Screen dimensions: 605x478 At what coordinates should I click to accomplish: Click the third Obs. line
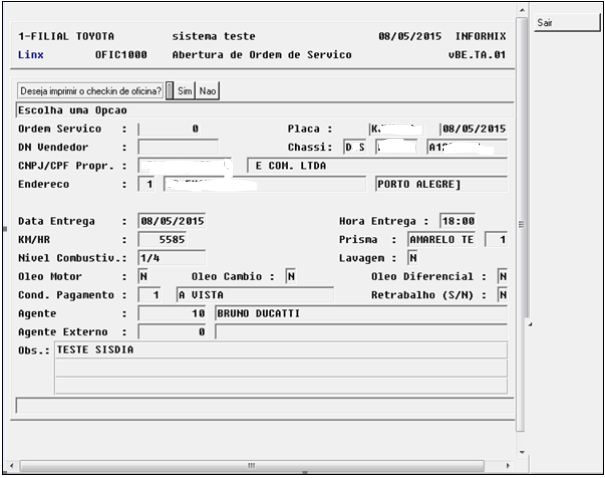(x=281, y=386)
